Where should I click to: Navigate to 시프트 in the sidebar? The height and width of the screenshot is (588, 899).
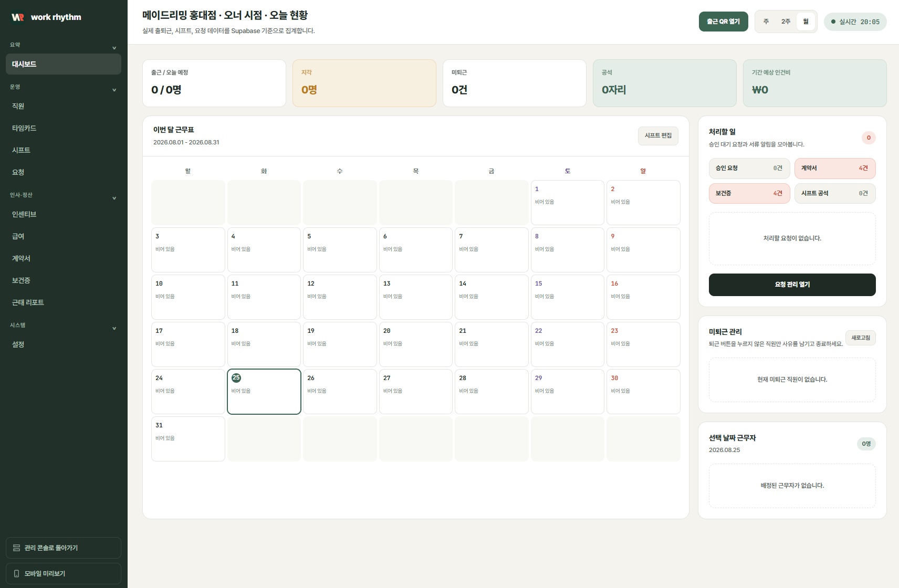click(64, 150)
